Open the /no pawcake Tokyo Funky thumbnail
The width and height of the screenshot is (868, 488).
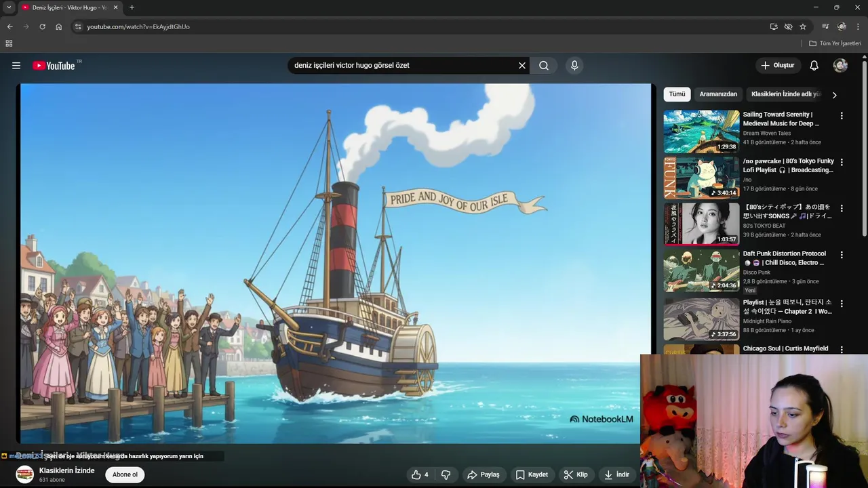(x=701, y=178)
